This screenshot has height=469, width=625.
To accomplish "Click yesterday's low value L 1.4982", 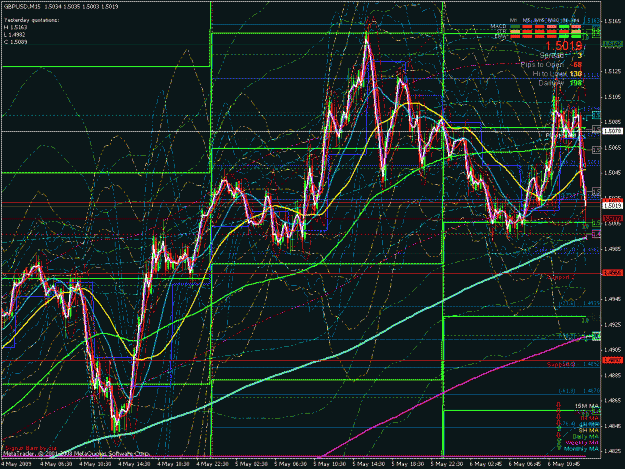I will point(16,35).
